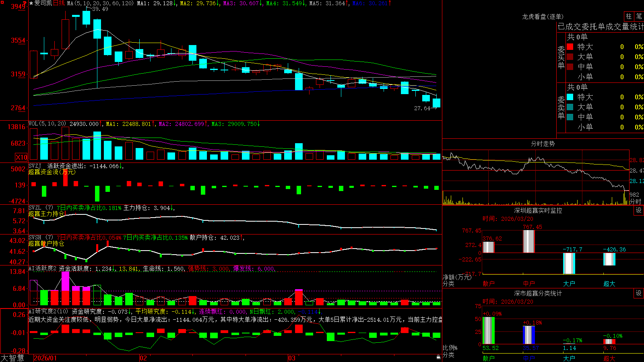644x362 pixels.
Task: Click the MA6: 30.261 value
Action: coord(372,3)
